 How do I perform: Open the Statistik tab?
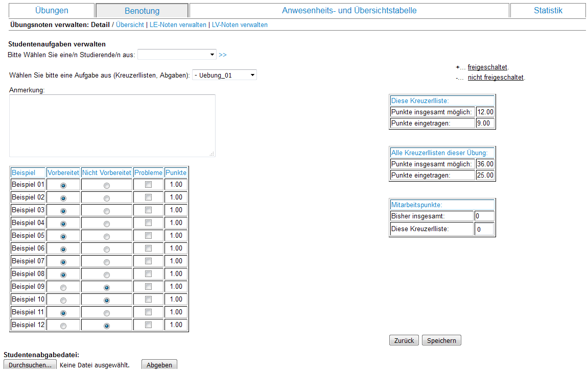click(x=548, y=11)
